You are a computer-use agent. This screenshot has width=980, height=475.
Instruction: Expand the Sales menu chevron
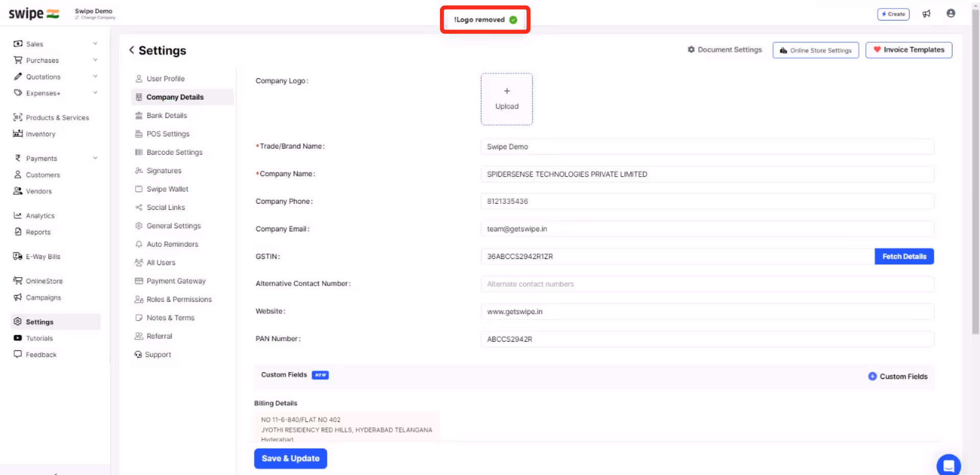click(x=95, y=44)
